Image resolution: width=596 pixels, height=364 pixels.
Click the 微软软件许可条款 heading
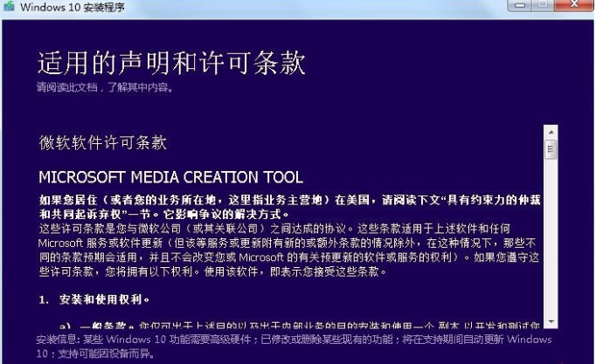pyautogui.click(x=102, y=142)
